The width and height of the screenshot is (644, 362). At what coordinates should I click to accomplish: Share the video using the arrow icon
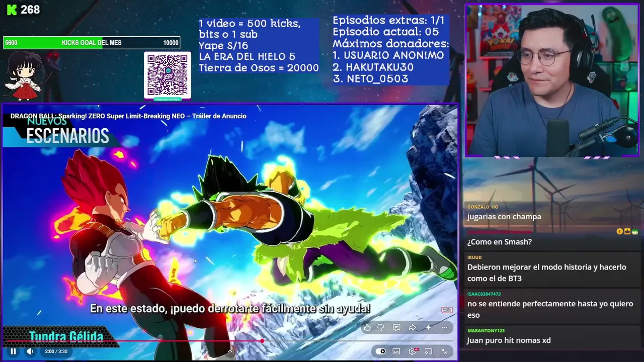click(x=412, y=327)
